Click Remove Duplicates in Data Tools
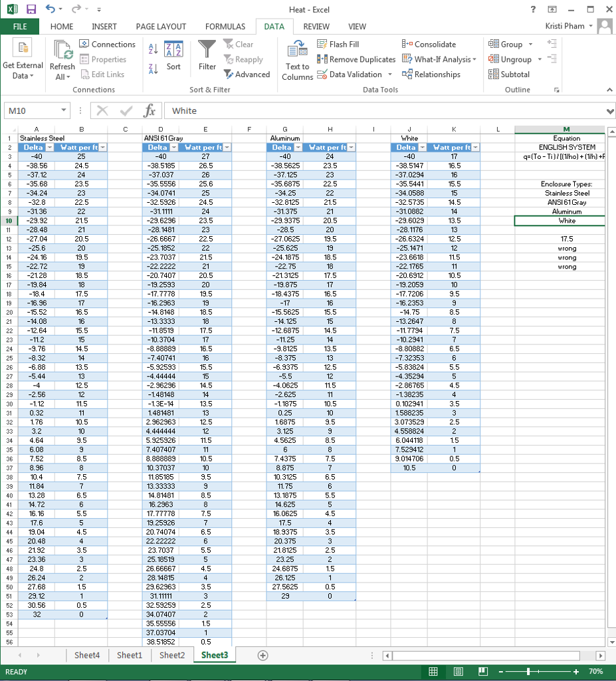 (x=357, y=59)
